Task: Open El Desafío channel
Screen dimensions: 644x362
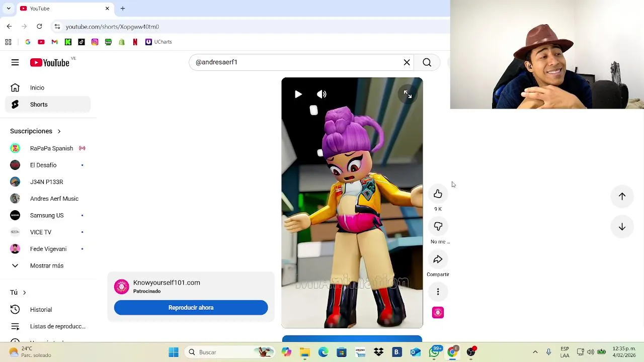Action: click(48, 165)
